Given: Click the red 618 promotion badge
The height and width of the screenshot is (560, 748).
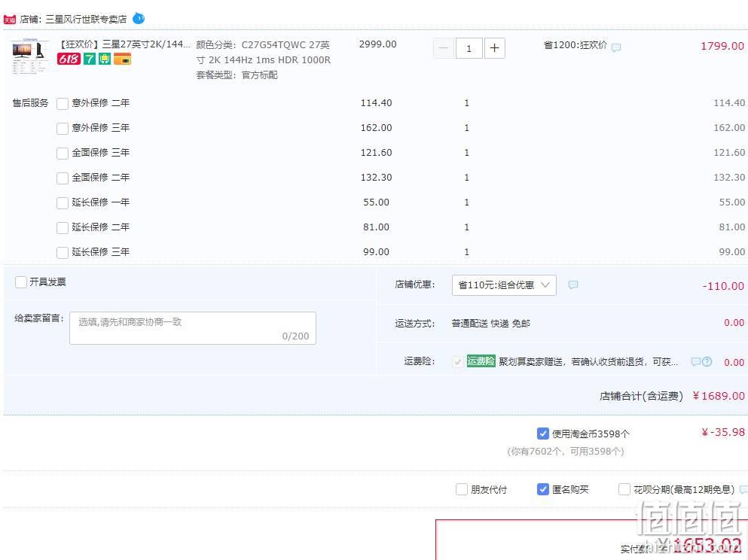Looking at the screenshot, I should click(x=69, y=59).
